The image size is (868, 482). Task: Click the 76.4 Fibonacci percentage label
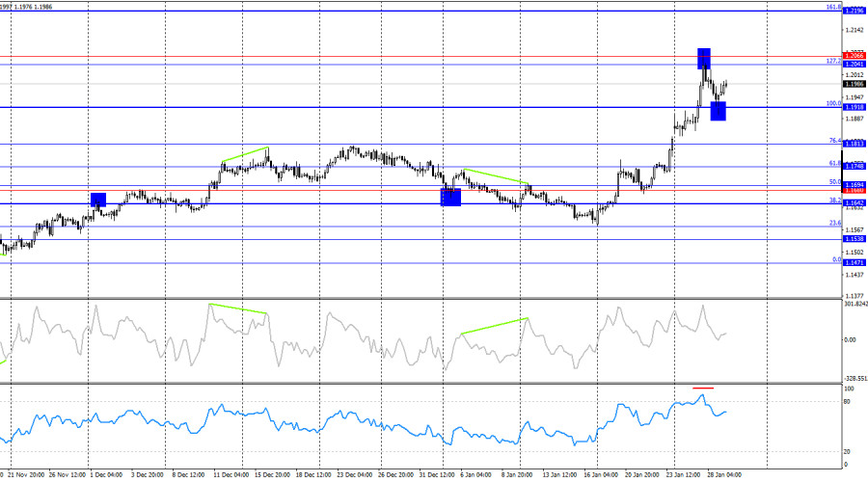pos(835,141)
